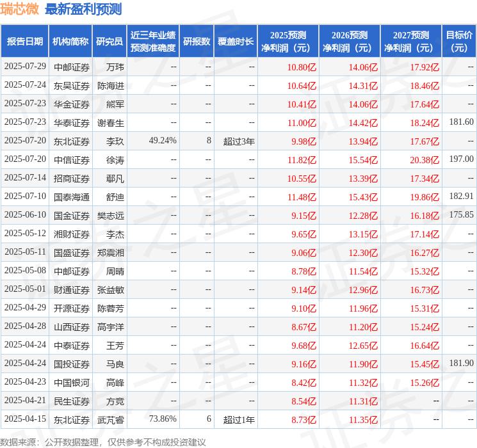Click the date 2025-06-10
This screenshot has height=448, width=477.
point(25,215)
